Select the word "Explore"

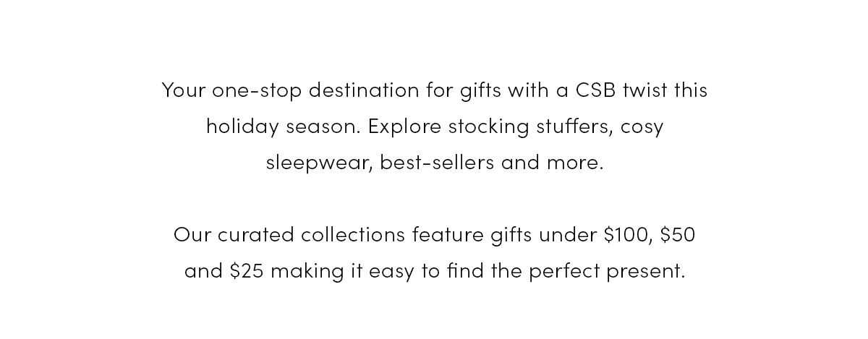404,127
